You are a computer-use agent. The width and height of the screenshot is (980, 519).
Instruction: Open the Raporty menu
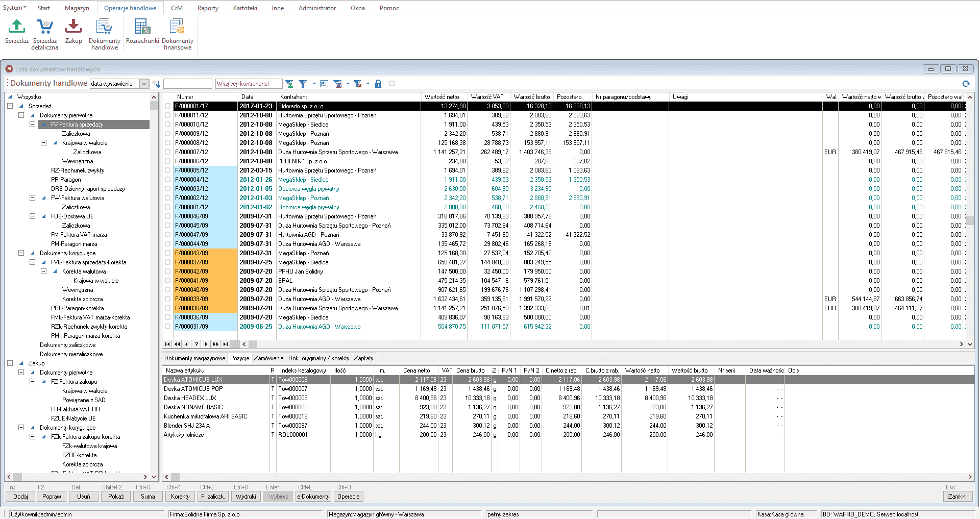click(x=208, y=8)
